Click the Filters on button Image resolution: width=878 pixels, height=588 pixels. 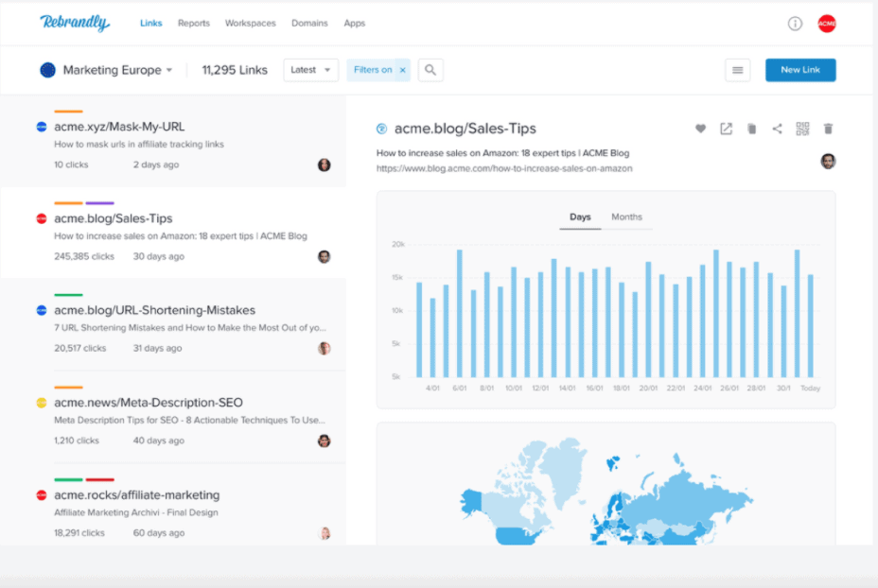(373, 70)
